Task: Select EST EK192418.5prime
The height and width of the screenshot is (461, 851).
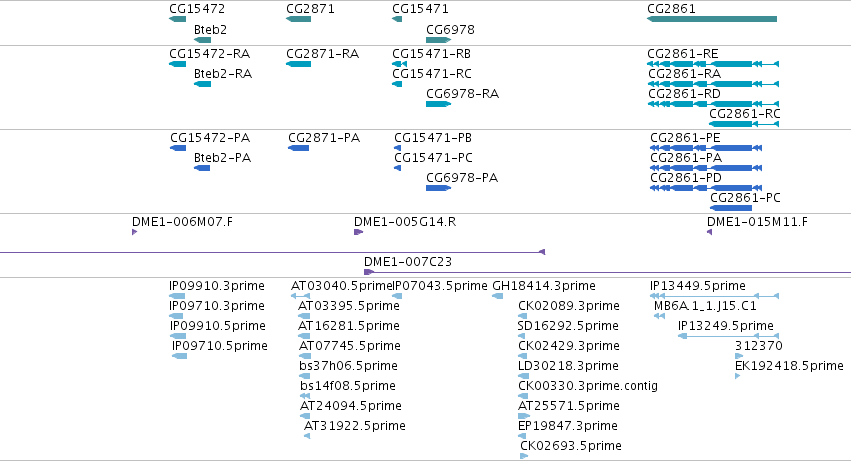Action: coord(789,367)
